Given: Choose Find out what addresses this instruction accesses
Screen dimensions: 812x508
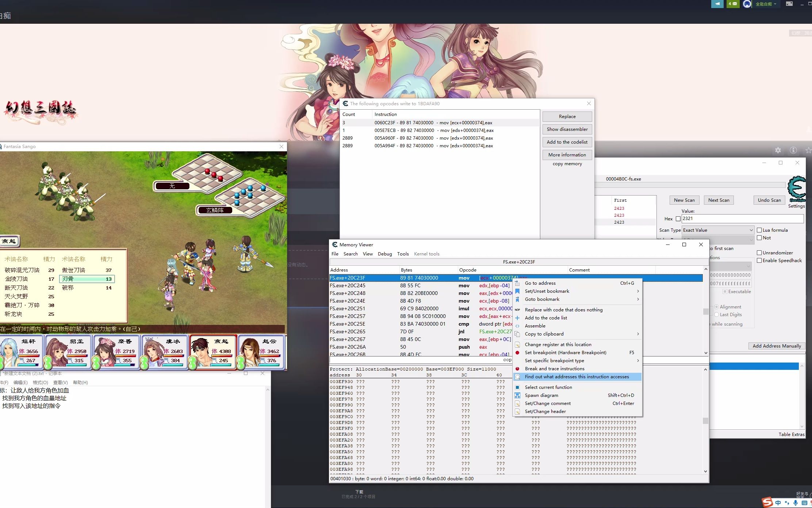Looking at the screenshot, I should click(577, 377).
